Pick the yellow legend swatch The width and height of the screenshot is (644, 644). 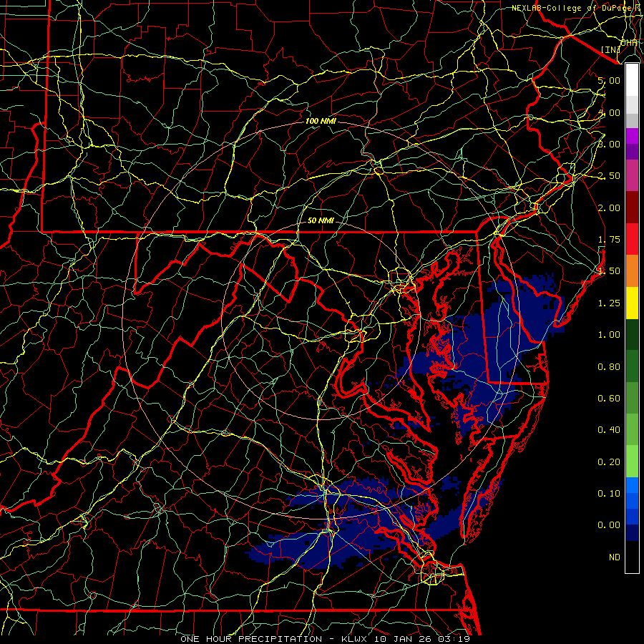click(632, 303)
